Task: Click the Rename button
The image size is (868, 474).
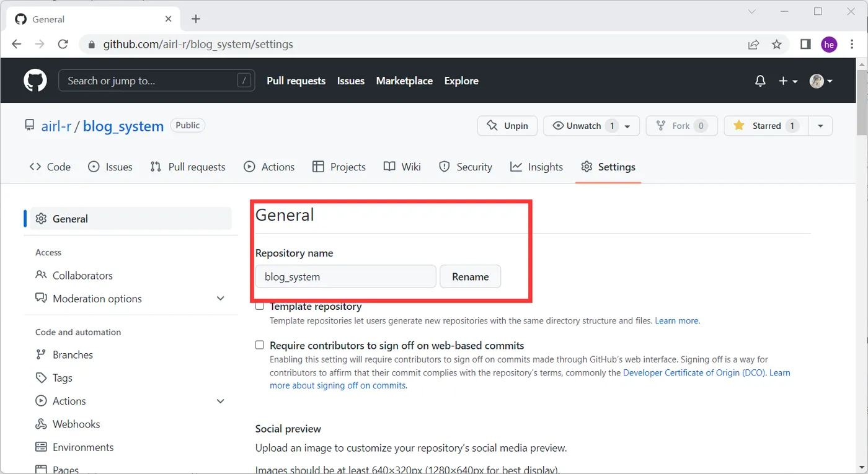Action: click(470, 276)
